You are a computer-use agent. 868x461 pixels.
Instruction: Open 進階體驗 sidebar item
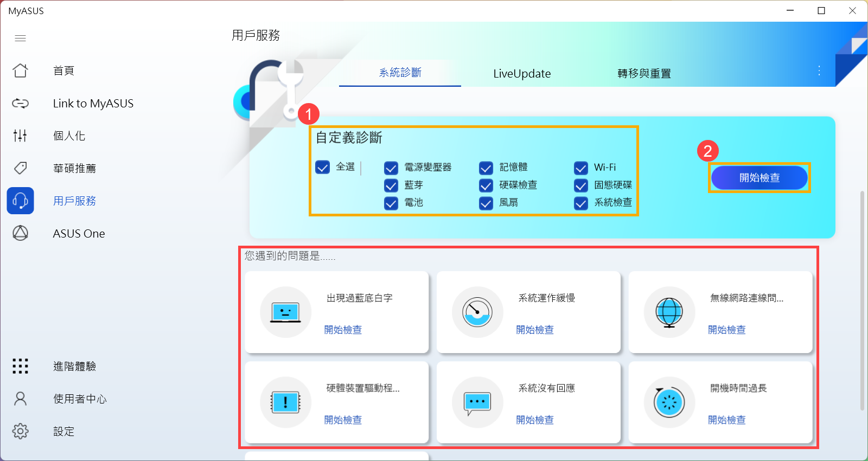74,366
